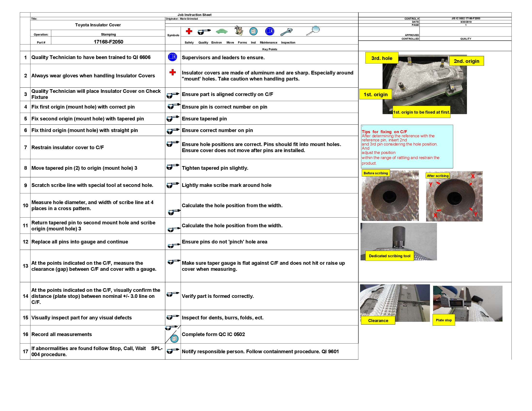Click the Environ car symbol
Image resolution: width=532 pixels, height=411 pixels.
click(222, 31)
